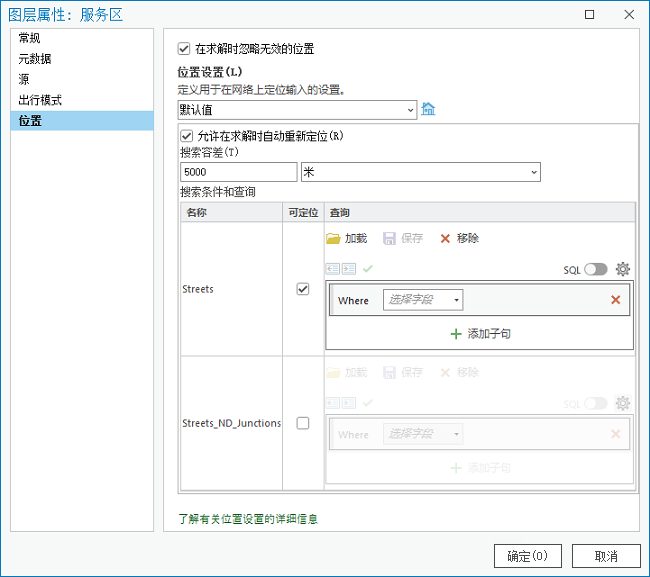Viewport: 650px width, 577px height.
Task: Click the home icon beside the 默认值 dropdown
Action: pos(429,109)
